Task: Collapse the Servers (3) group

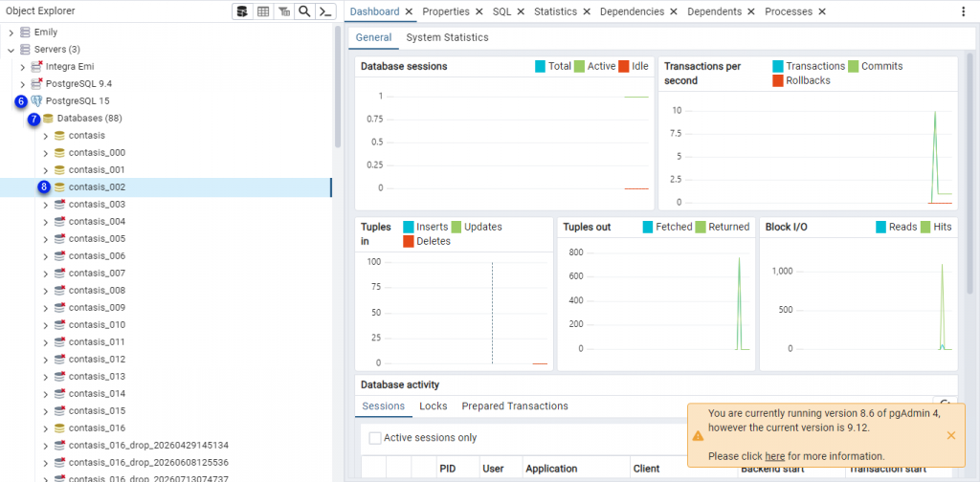Action: point(11,50)
